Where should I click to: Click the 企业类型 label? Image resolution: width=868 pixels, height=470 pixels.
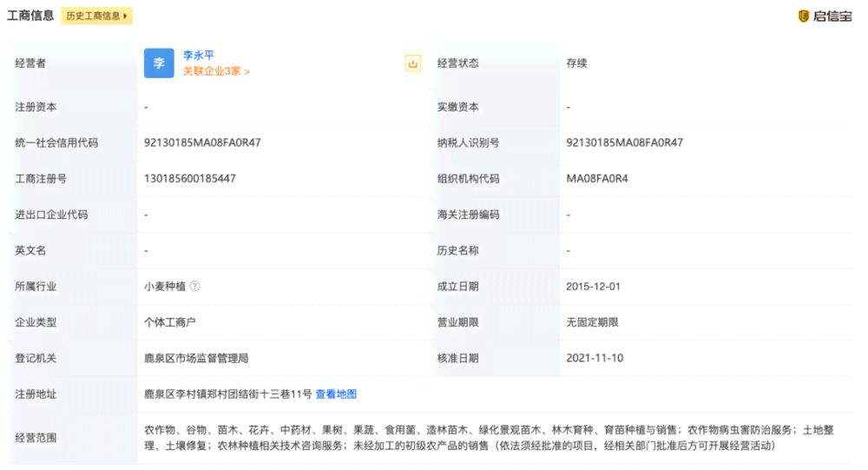[x=36, y=322]
